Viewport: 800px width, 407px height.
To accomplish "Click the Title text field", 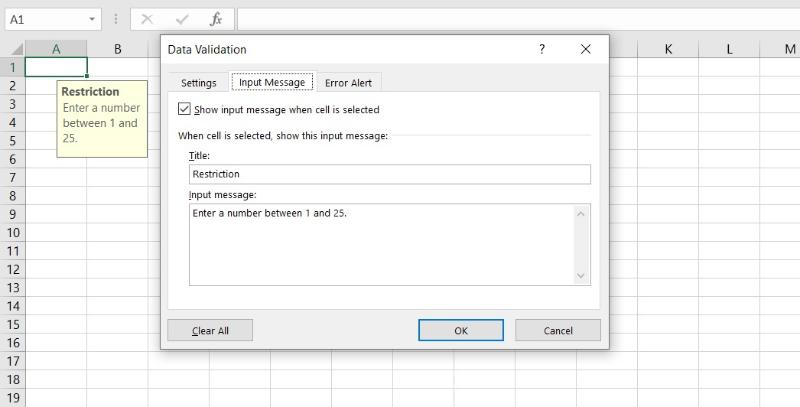I will pos(389,174).
